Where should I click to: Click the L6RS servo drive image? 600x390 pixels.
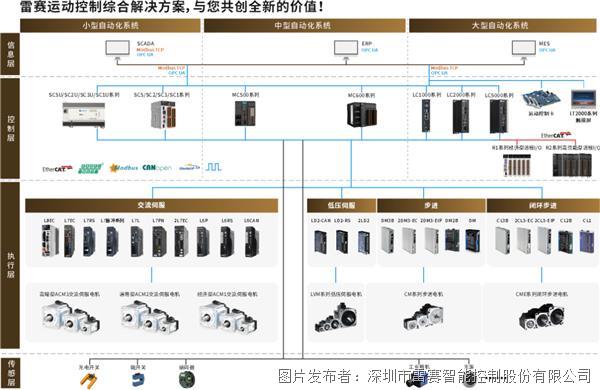[227, 242]
